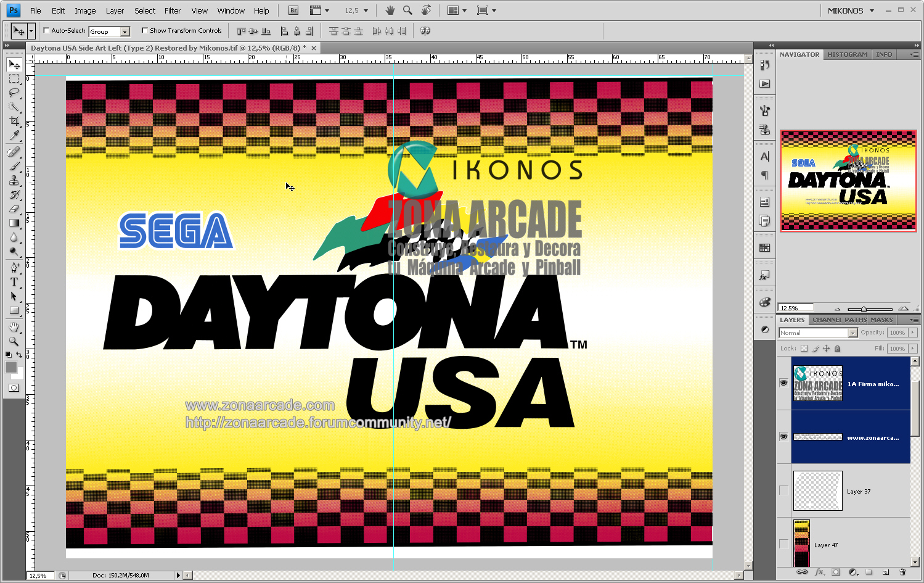Open the Normal blend mode dropdown
924x583 pixels.
point(852,333)
